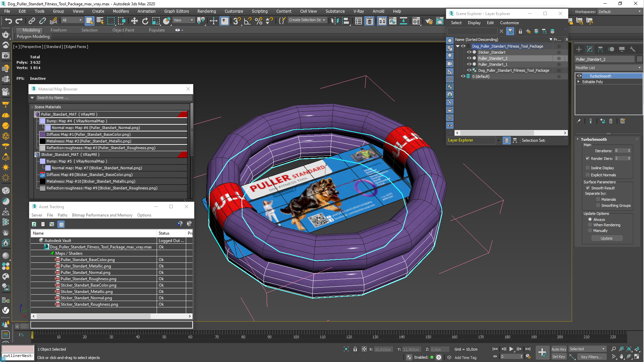The image size is (644, 362).
Task: Select the Select and Rotate tool
Action: pyautogui.click(x=145, y=21)
